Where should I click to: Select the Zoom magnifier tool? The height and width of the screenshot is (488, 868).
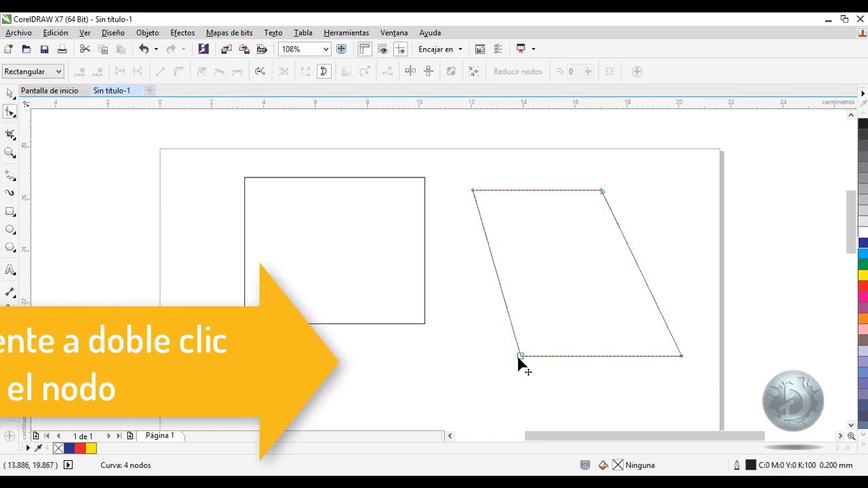10,153
